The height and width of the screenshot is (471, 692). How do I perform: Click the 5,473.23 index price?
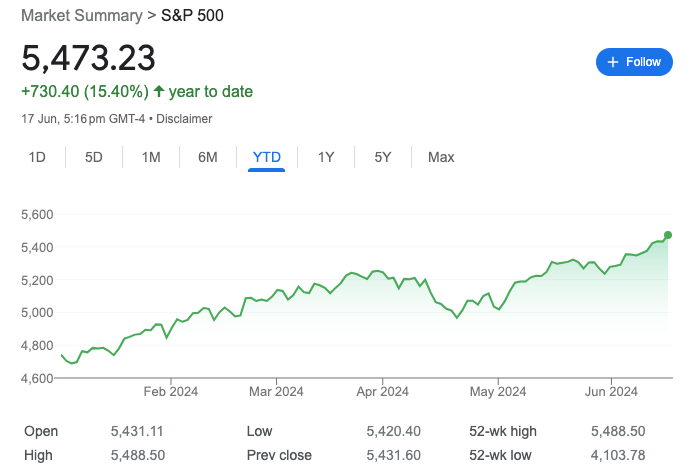coord(89,57)
